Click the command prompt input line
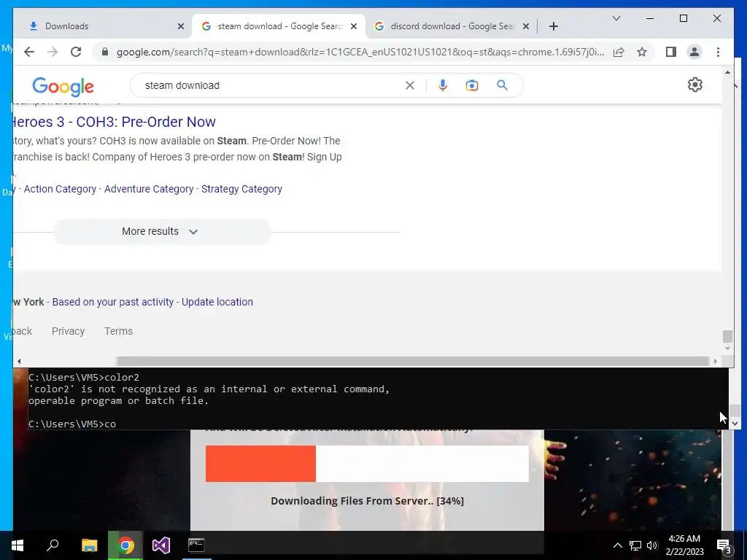 pos(71,424)
